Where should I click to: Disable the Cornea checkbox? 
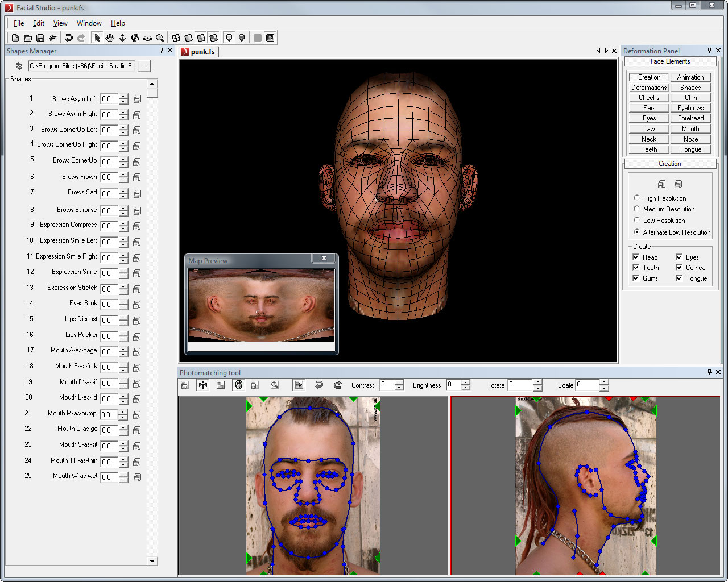pyautogui.click(x=680, y=267)
